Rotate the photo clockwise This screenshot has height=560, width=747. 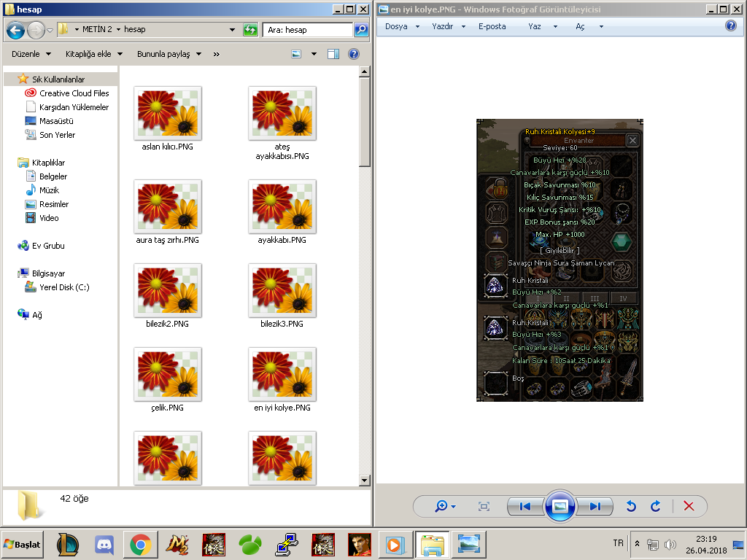(x=656, y=506)
